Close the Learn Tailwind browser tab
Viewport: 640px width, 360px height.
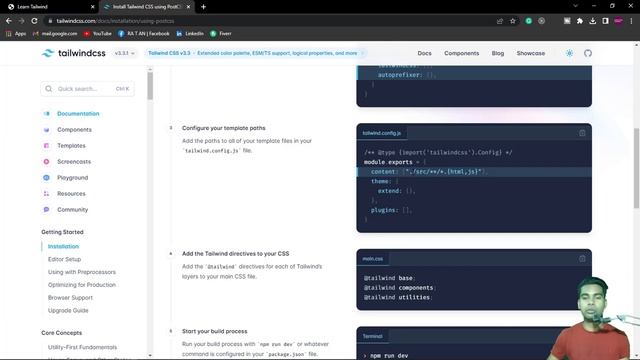[x=93, y=7]
